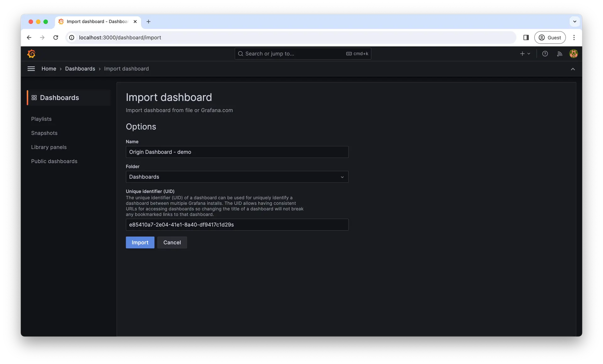Collapse the top search bar chevron

pos(573,69)
